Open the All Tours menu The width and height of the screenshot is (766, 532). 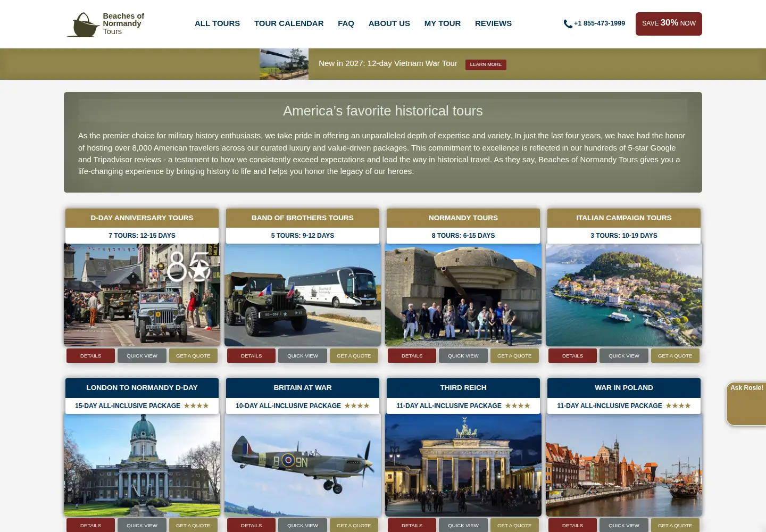217,23
